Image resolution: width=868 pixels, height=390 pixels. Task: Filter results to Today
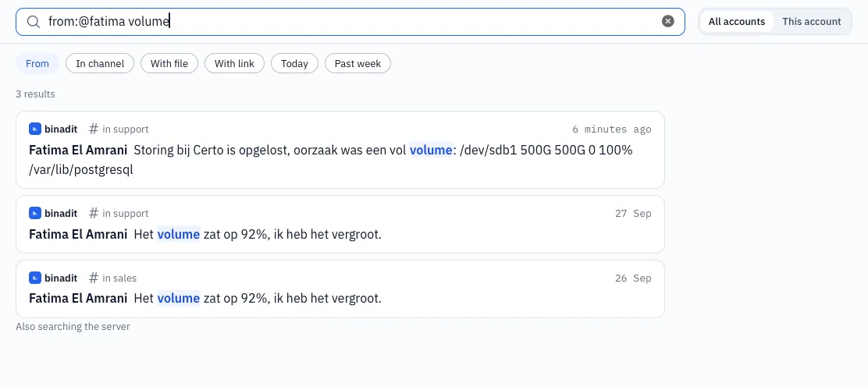(294, 64)
